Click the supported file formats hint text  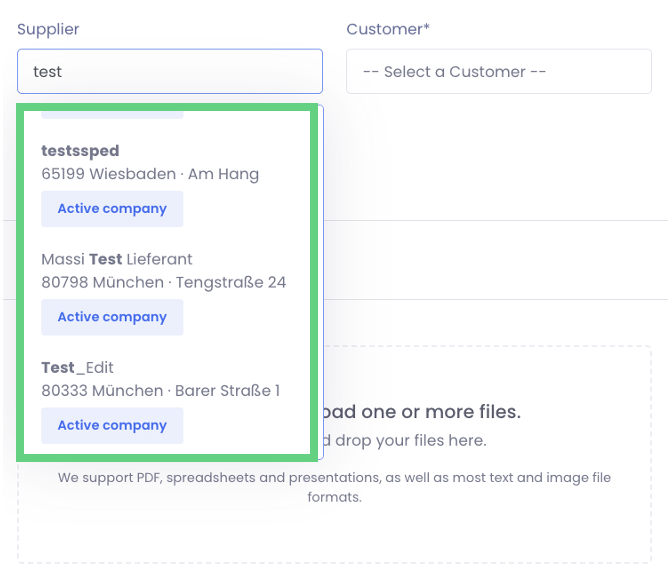click(334, 478)
